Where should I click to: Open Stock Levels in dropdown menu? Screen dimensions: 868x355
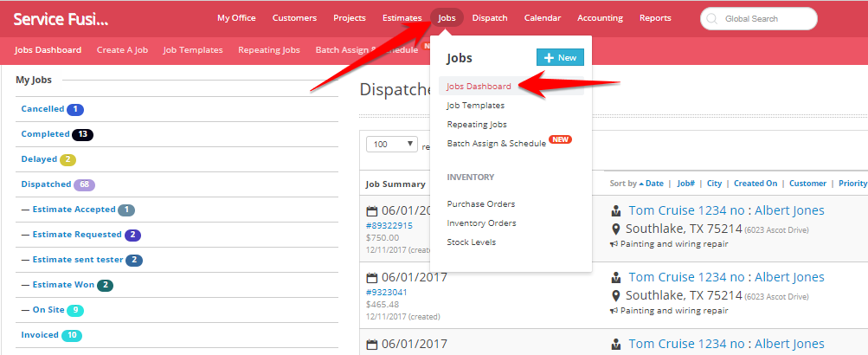[x=471, y=242]
